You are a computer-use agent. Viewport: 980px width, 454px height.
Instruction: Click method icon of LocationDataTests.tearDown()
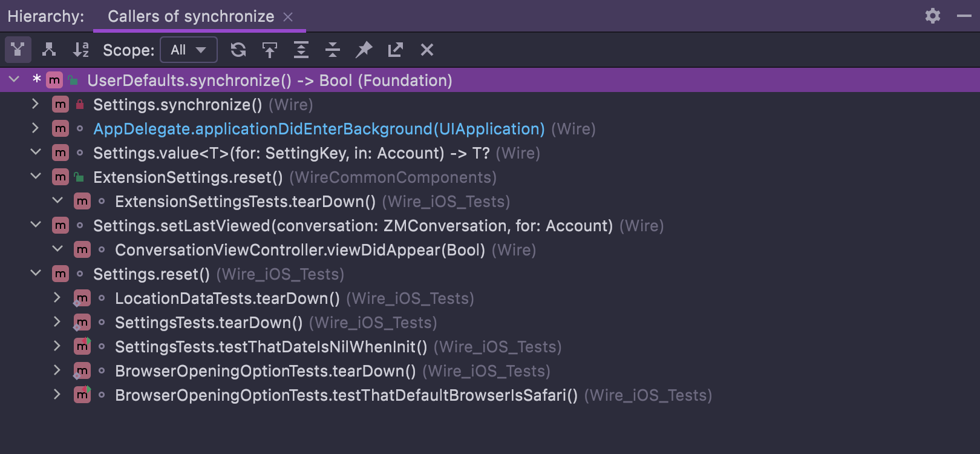[x=82, y=298]
